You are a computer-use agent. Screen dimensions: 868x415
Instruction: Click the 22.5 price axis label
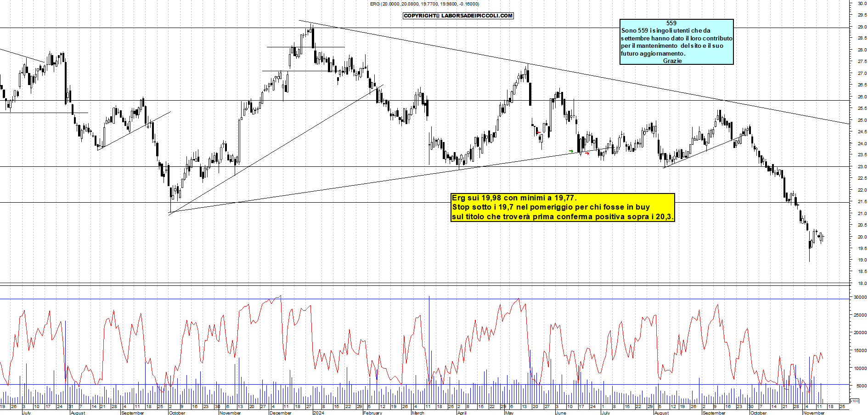(862, 178)
